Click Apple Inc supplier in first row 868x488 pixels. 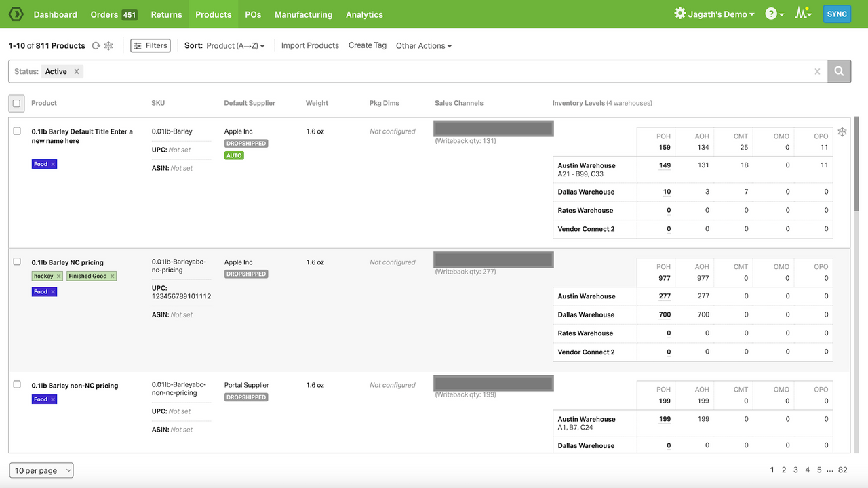click(x=239, y=131)
